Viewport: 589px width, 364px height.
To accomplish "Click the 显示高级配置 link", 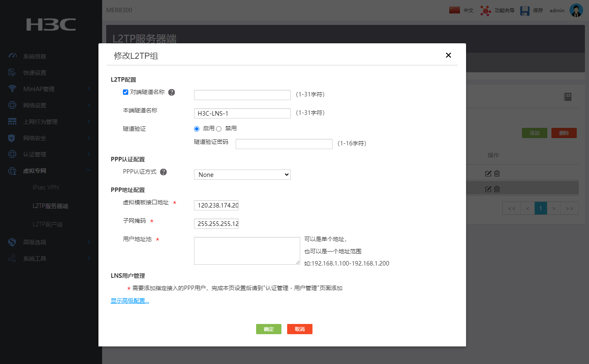I will tap(130, 301).
